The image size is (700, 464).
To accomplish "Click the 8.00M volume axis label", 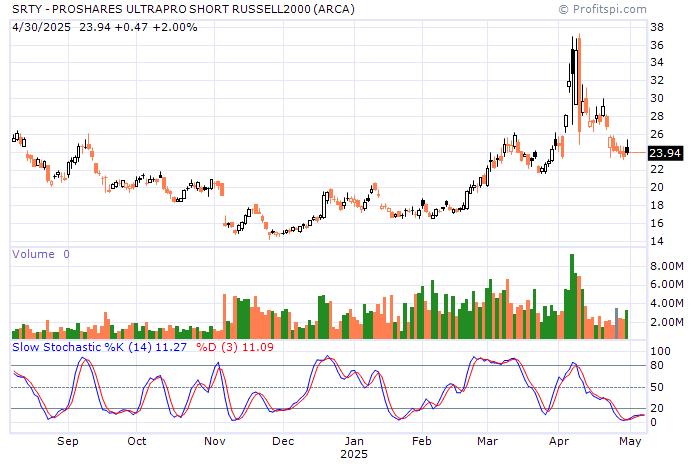I will 667,267.
